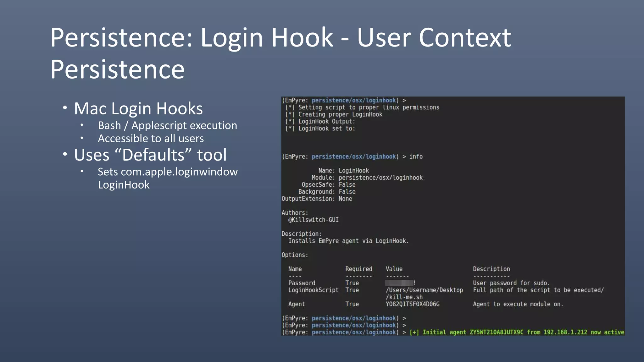The width and height of the screenshot is (644, 362).
Task: Click '/Users/Username/Desktop' value
Action: tap(424, 290)
